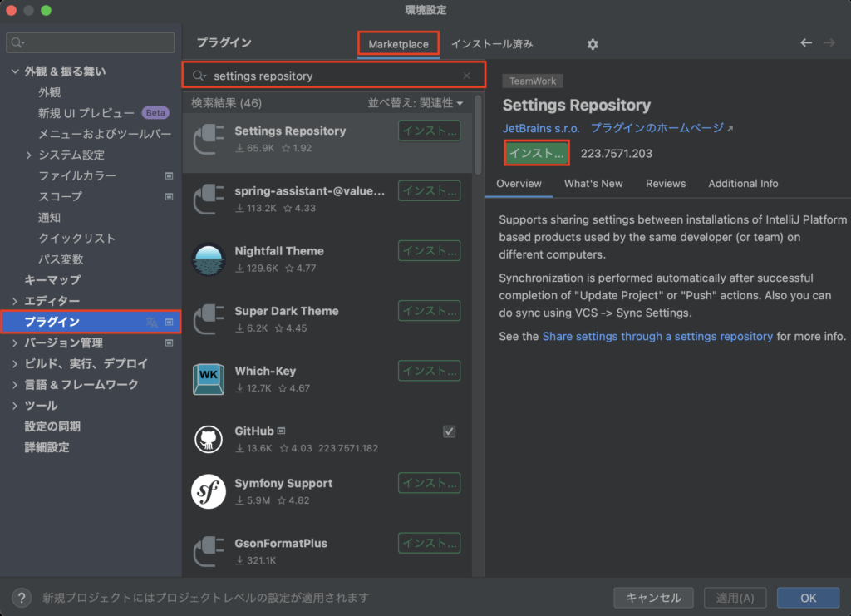Click the Nightfall Theme plugin icon
Viewport: 851px width, 616px height.
[209, 259]
